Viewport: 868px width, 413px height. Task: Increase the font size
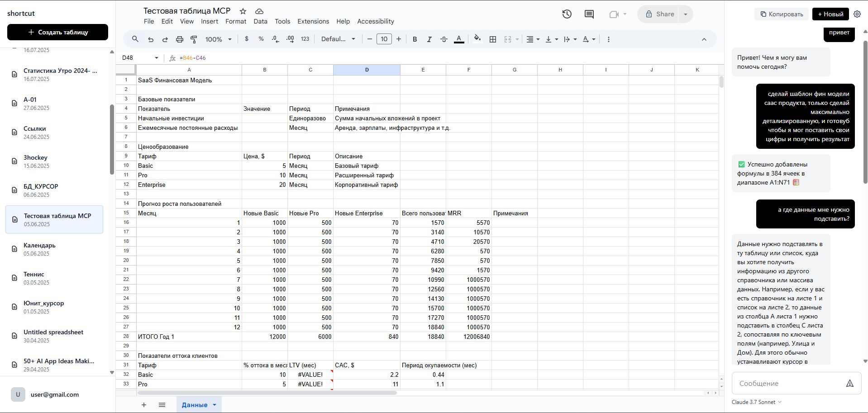point(399,39)
